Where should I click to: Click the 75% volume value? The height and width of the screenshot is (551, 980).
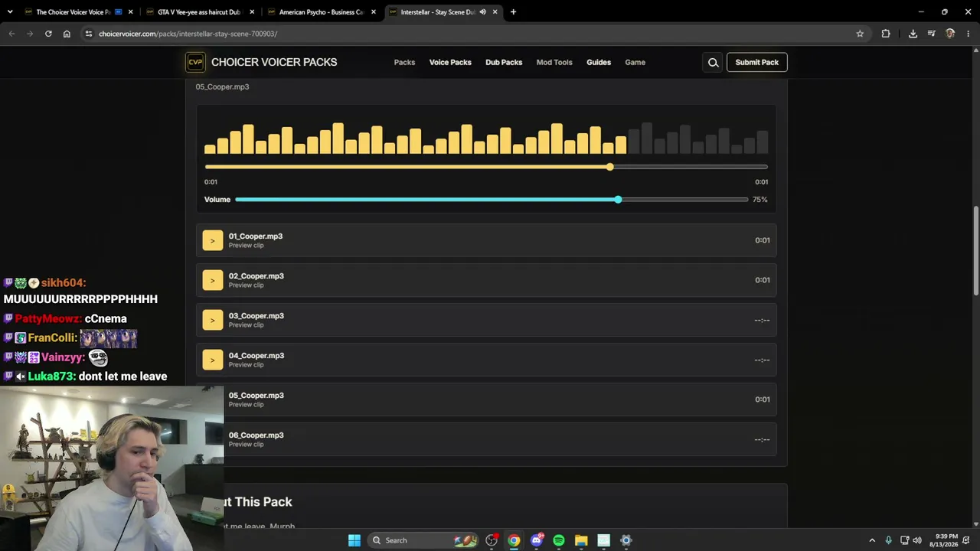759,200
